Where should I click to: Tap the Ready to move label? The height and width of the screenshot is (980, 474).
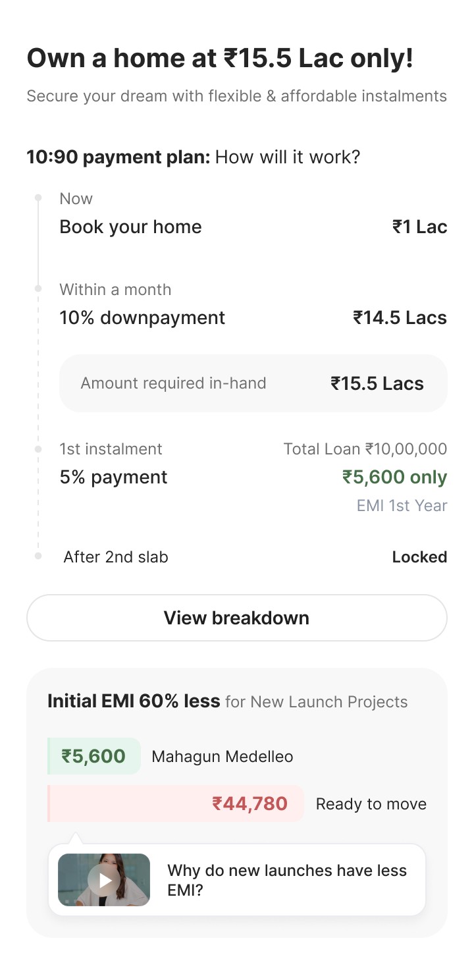click(371, 804)
